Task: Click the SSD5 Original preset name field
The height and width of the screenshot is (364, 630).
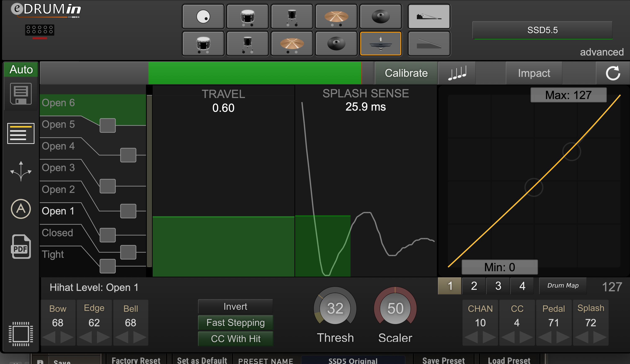Action: (353, 360)
